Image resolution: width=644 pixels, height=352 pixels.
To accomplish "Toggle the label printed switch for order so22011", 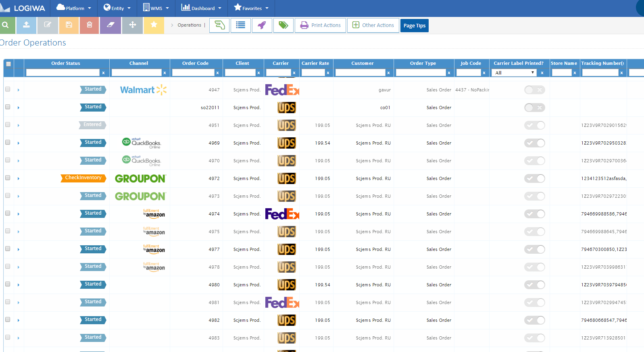I will pos(534,108).
